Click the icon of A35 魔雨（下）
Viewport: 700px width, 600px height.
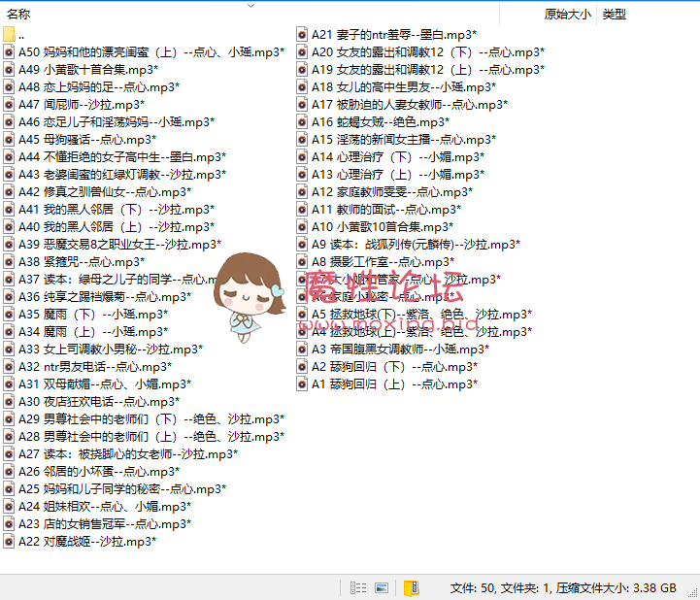pos(9,315)
